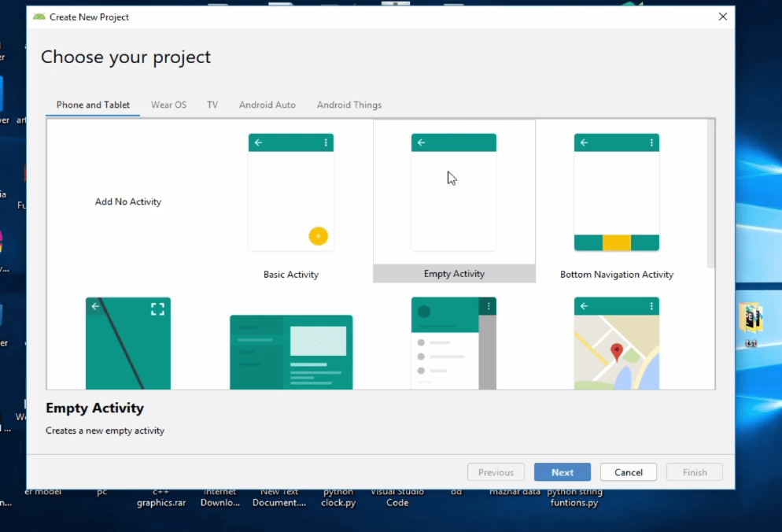
Task: Select the Basic Activity template
Action: (291, 191)
